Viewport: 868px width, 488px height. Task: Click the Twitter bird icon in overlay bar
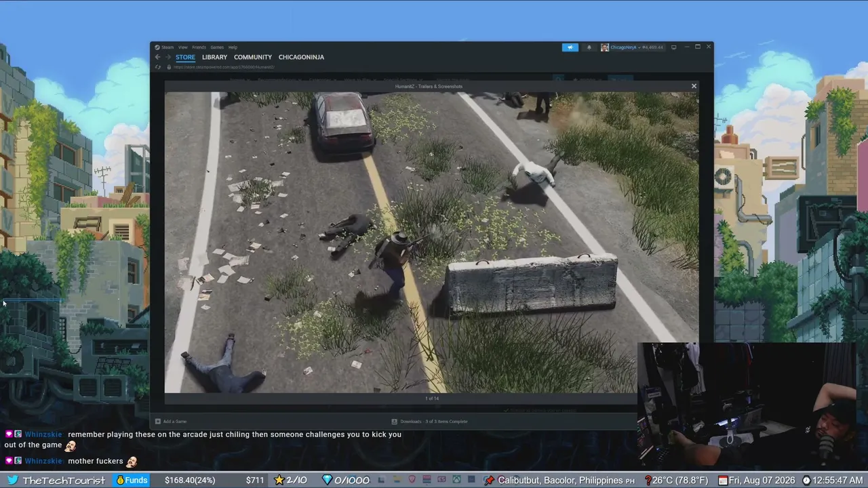[x=12, y=481]
